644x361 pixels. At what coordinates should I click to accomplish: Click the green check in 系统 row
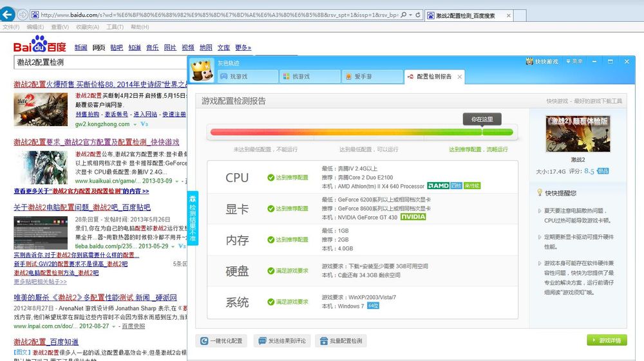tap(270, 302)
